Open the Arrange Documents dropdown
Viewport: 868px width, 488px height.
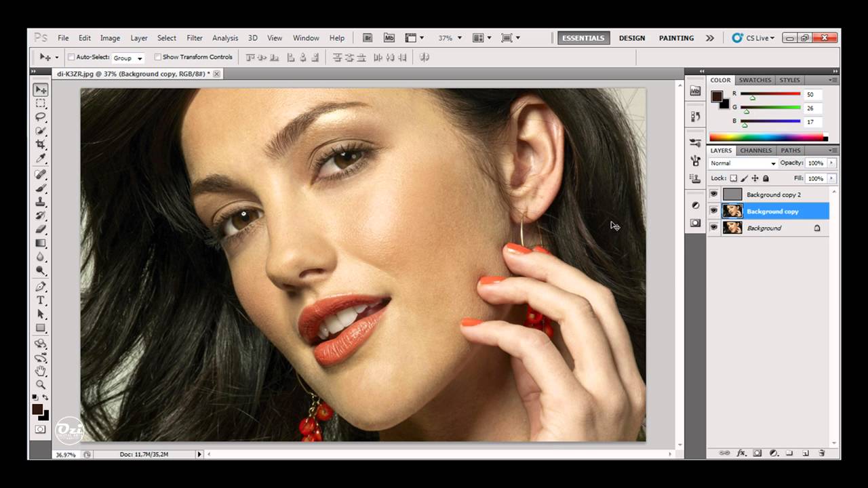pyautogui.click(x=481, y=38)
